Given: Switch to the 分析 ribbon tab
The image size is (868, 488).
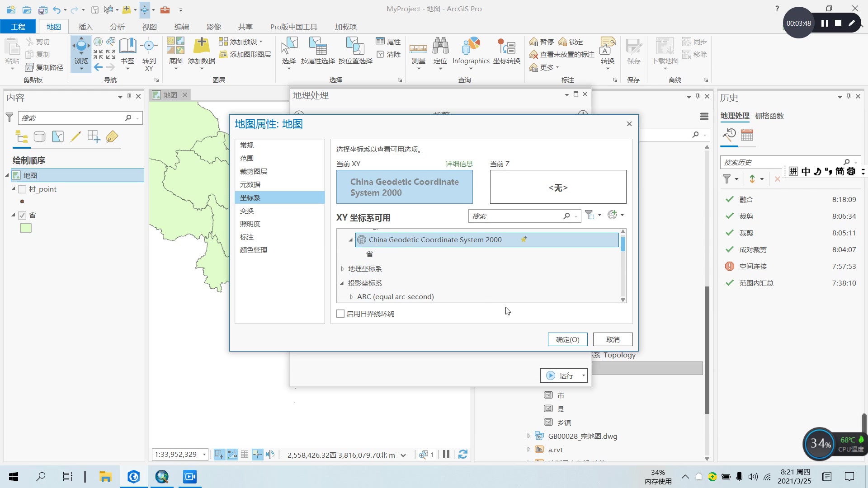Looking at the screenshot, I should [x=117, y=27].
